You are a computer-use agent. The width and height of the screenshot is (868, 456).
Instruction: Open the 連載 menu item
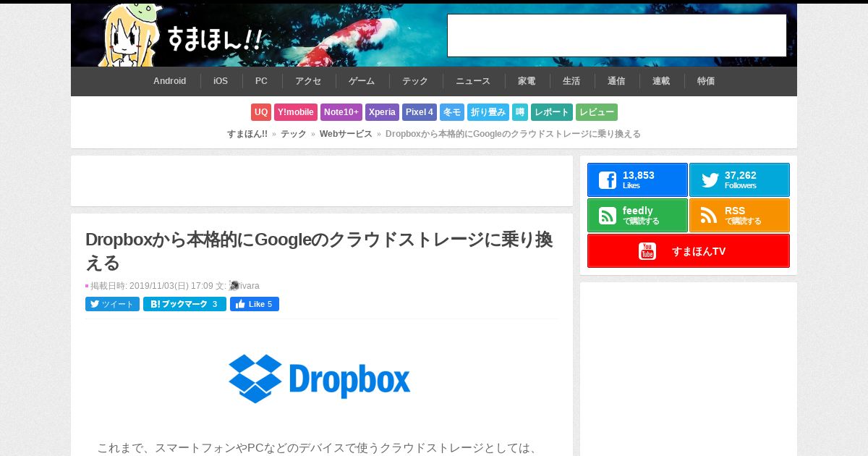[x=661, y=81]
